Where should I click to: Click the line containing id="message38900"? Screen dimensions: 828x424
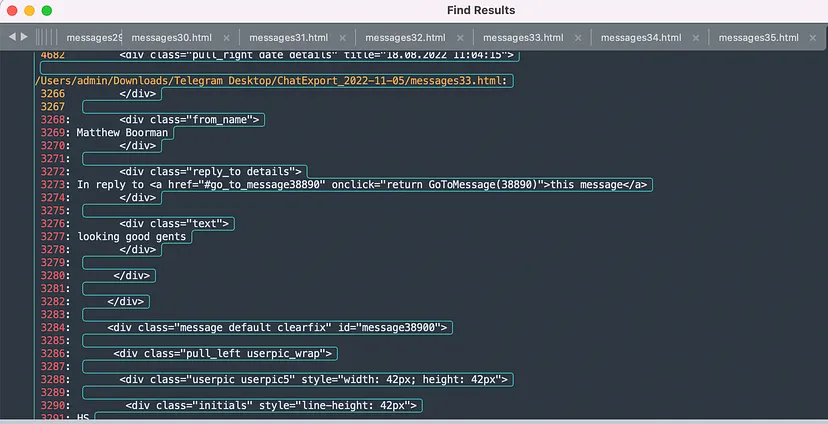[x=277, y=327]
